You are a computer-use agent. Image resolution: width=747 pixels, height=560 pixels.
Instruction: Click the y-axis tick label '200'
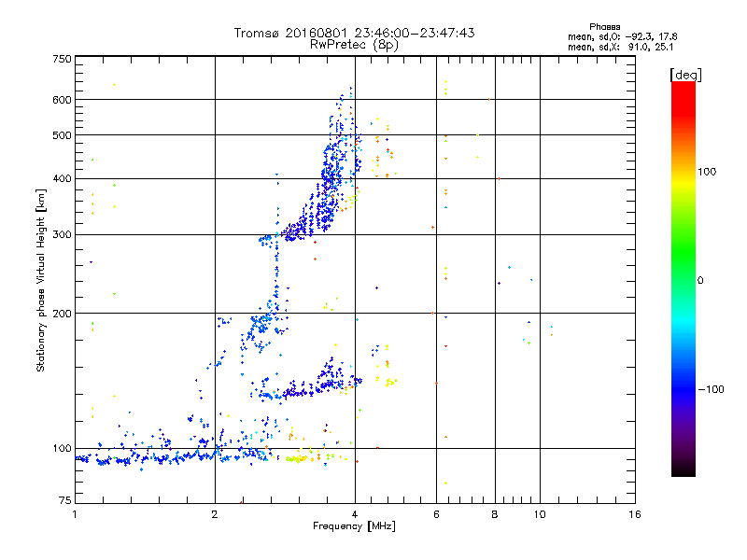click(62, 314)
